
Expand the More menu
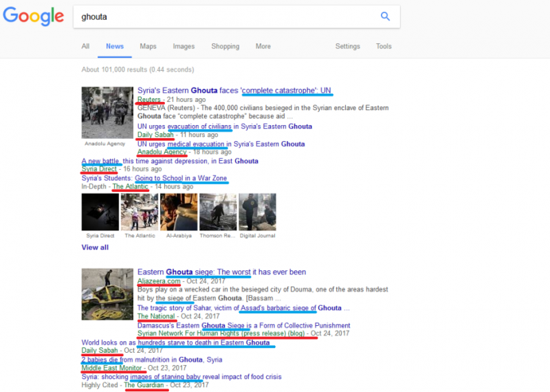tap(263, 46)
